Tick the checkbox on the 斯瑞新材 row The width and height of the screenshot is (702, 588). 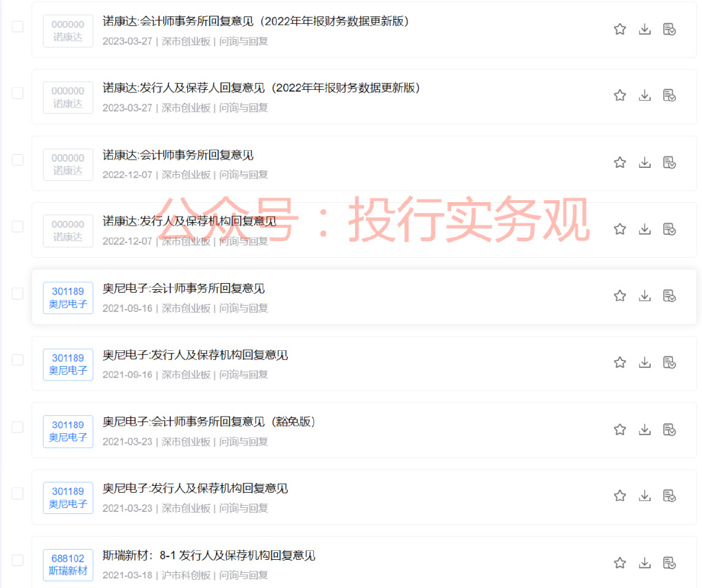(17, 561)
